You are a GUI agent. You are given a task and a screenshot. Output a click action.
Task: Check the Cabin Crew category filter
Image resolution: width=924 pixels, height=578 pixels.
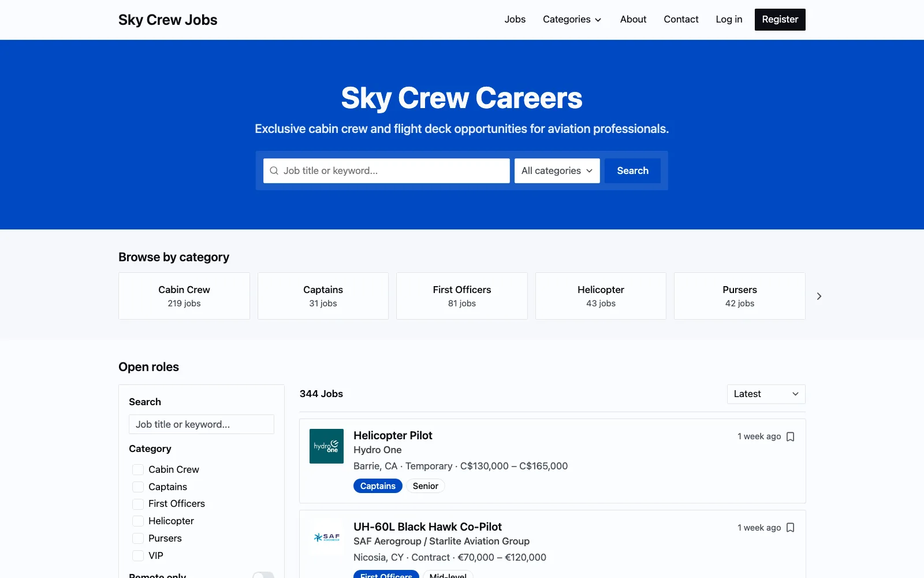[x=138, y=469]
